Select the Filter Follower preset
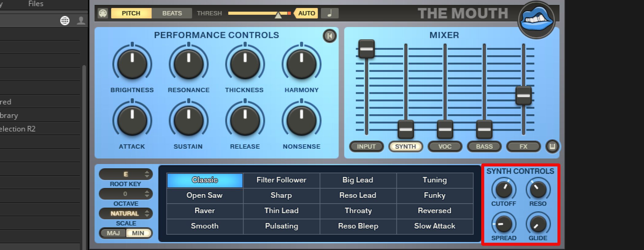The height and width of the screenshot is (250, 644). 282,180
